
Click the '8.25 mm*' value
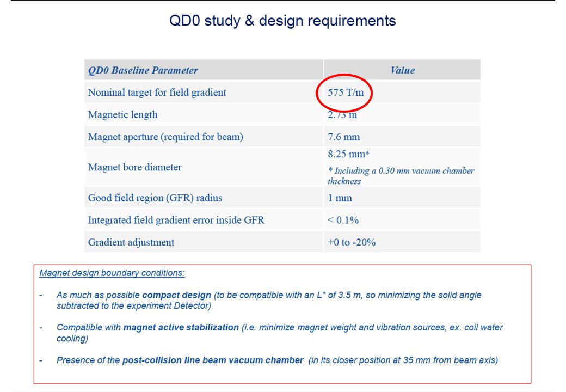pyautogui.click(x=348, y=154)
